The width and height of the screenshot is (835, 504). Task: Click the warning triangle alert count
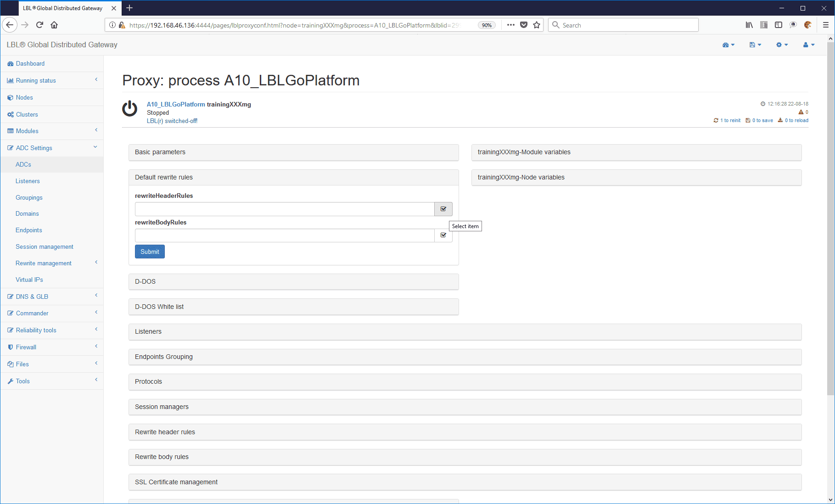tap(803, 112)
